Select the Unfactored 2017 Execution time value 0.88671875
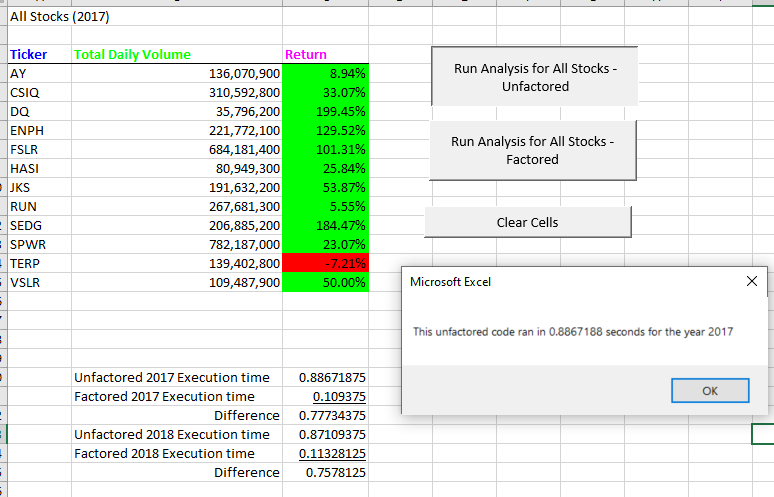Image resolution: width=774 pixels, height=497 pixels. [x=325, y=378]
